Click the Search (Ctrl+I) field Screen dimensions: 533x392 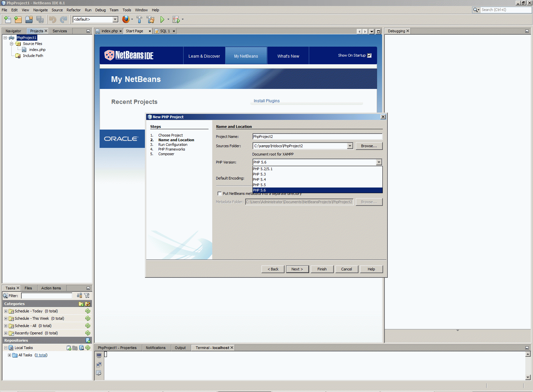[506, 10]
